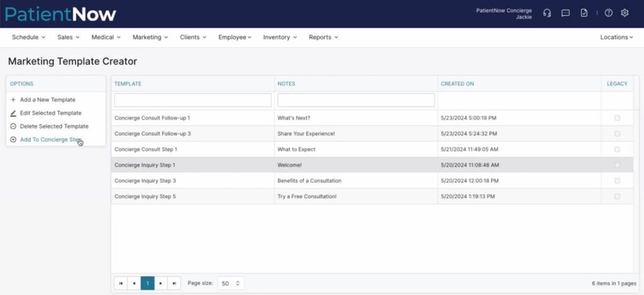Click the Template column filter field
644x295 pixels.
(x=192, y=100)
